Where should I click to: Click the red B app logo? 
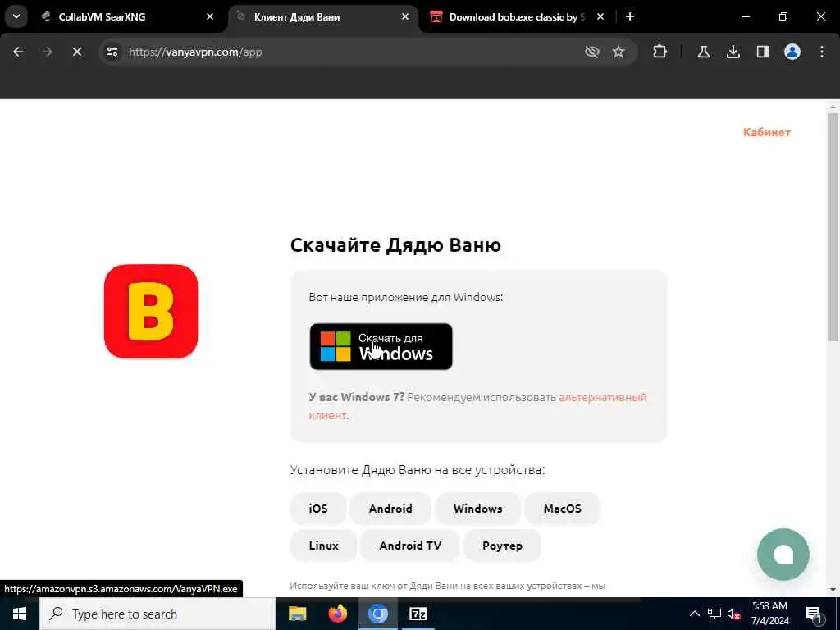(151, 311)
